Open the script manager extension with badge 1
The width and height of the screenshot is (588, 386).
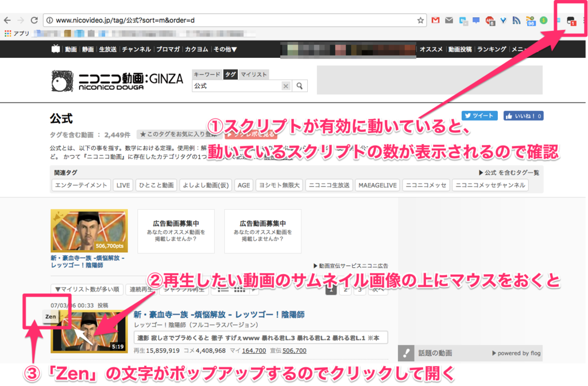(571, 21)
